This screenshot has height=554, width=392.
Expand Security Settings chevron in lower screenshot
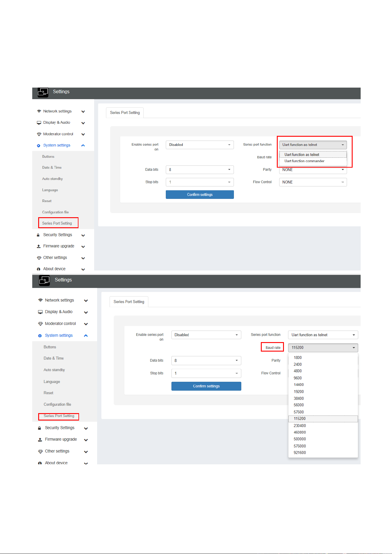click(86, 429)
